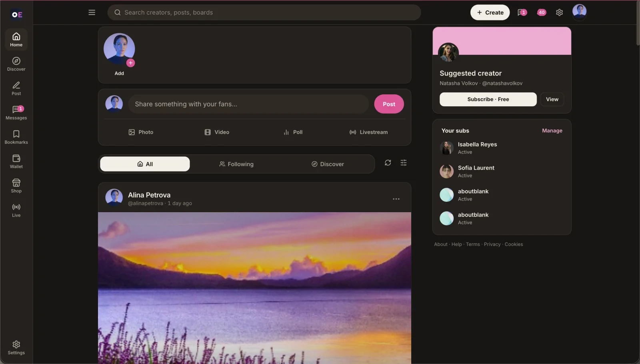Click Alina Petrova's post avatar
The width and height of the screenshot is (640, 364).
point(114,197)
